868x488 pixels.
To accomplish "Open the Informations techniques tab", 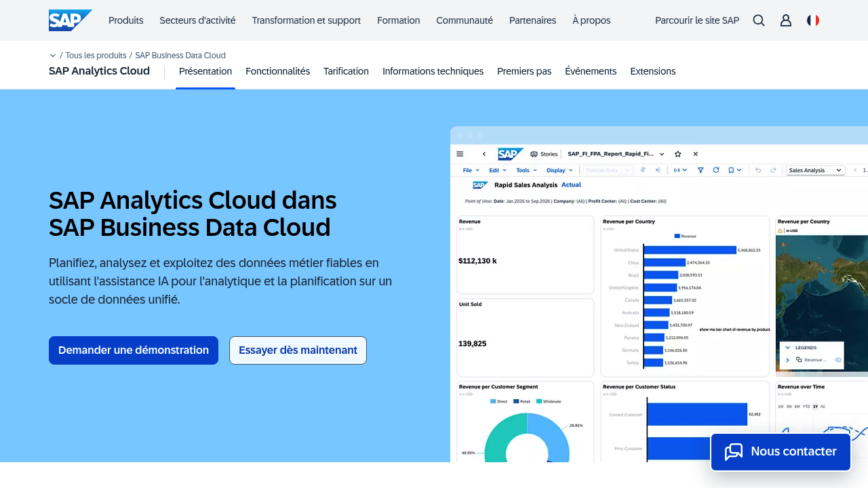I will pyautogui.click(x=433, y=71).
